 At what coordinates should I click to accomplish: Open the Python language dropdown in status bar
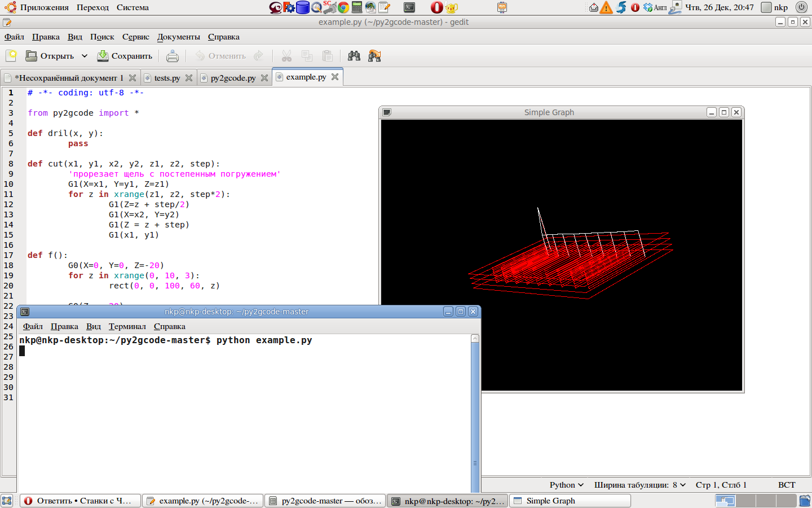pyautogui.click(x=566, y=485)
